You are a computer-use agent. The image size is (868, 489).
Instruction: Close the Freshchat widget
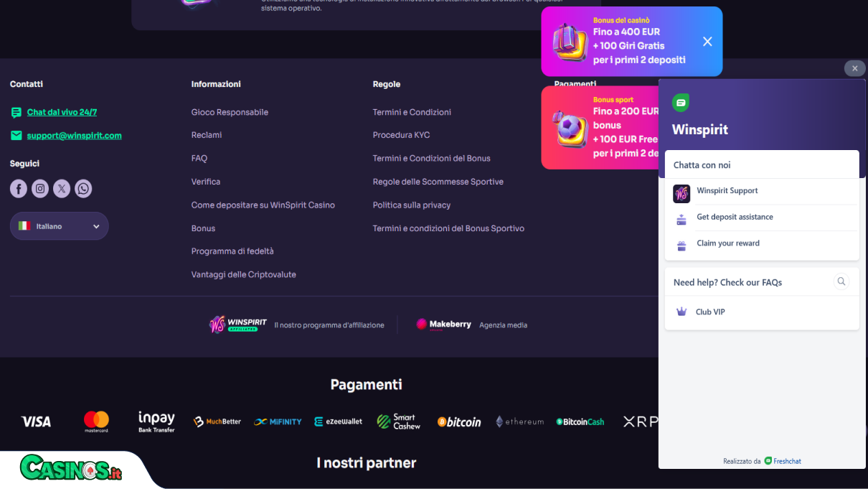(854, 68)
